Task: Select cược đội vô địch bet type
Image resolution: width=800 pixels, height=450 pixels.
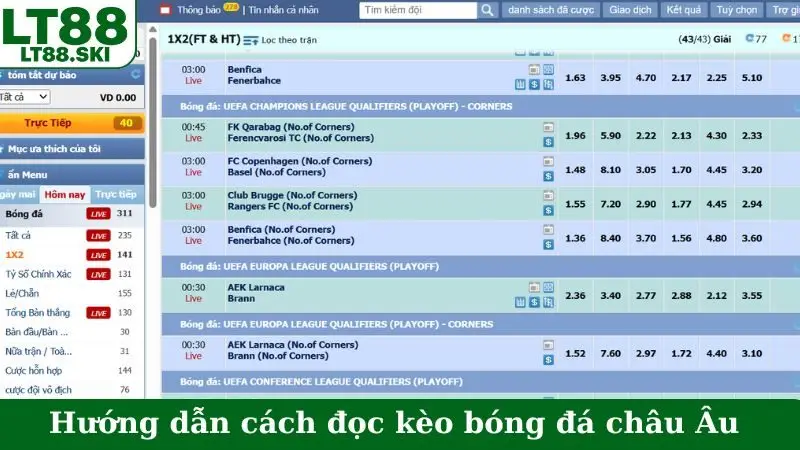Action: point(38,390)
